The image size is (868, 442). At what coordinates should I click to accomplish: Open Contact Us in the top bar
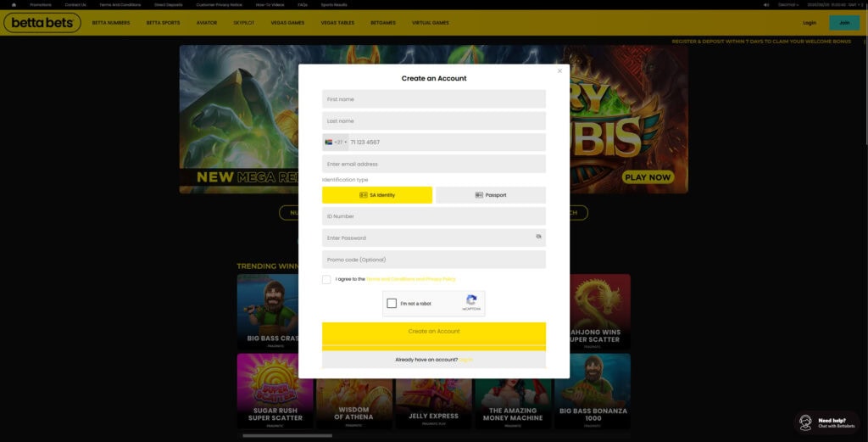[x=75, y=4]
